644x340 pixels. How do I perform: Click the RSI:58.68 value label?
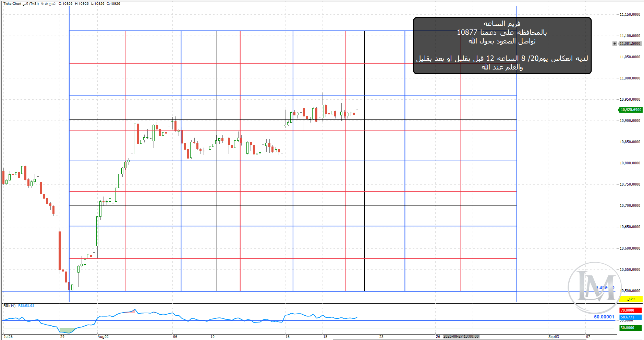pos(26,306)
